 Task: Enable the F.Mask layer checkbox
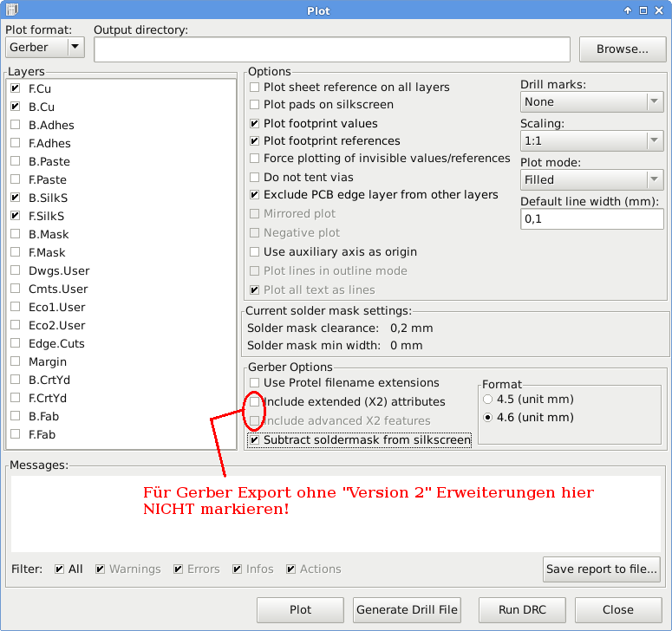tap(16, 252)
